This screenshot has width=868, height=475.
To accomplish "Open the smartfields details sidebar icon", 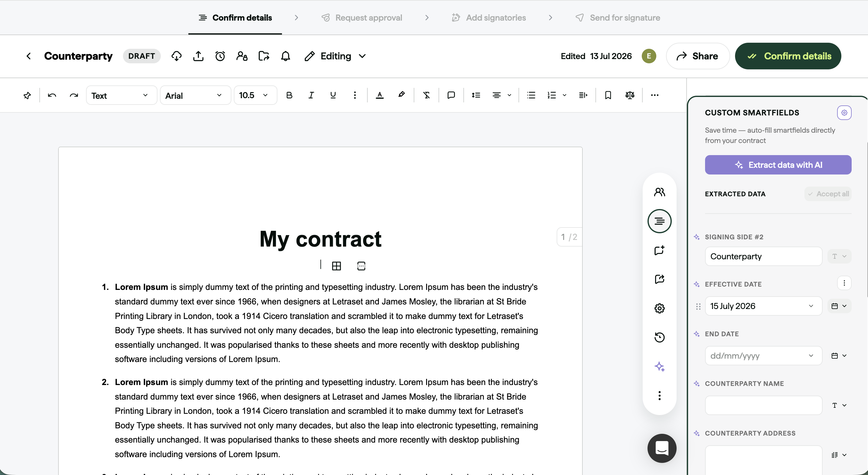I will click(659, 221).
